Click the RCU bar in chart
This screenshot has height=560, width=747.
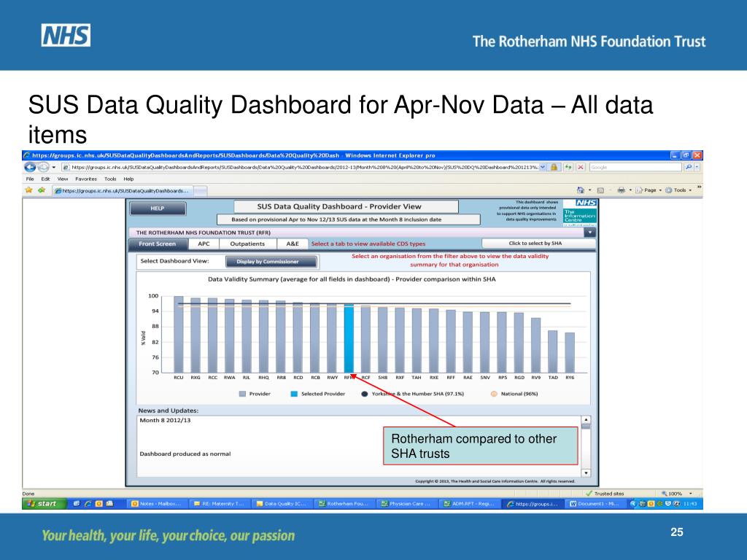point(179,334)
